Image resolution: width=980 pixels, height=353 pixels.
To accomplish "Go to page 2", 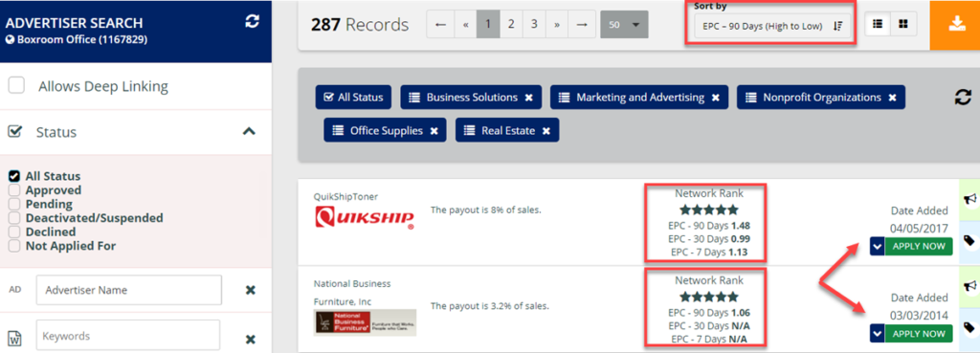I will (511, 24).
